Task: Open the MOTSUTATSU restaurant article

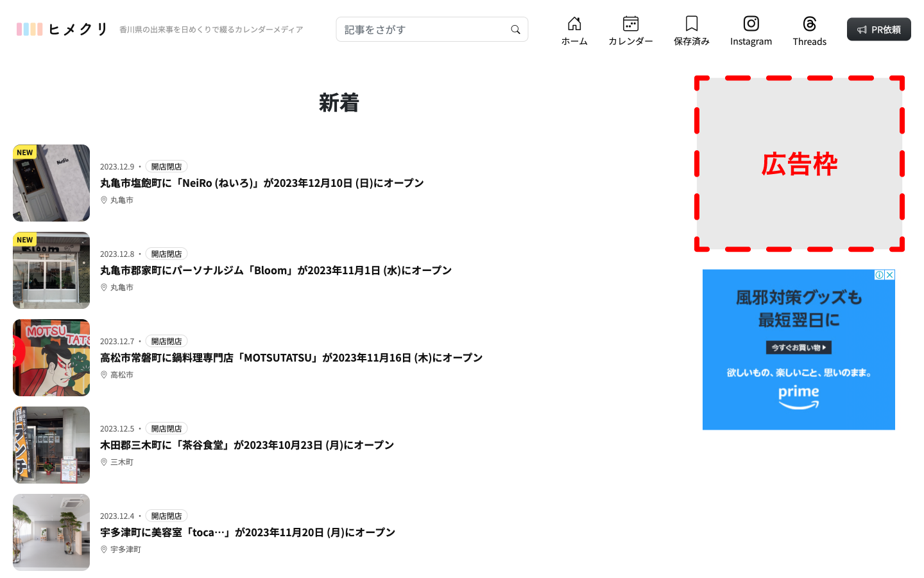Action: [x=291, y=358]
